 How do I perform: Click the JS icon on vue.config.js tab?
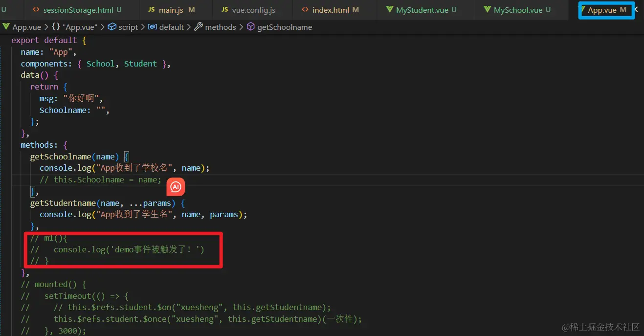[224, 10]
